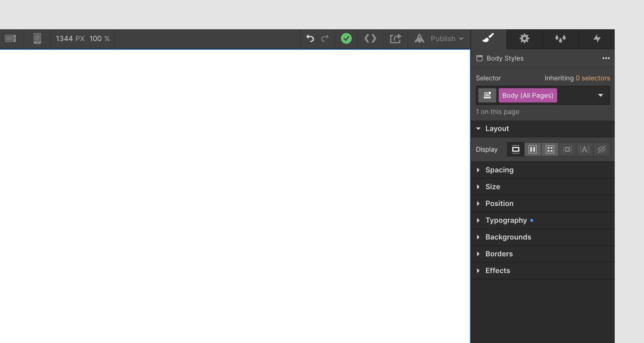
Task: Select Grid display mode
Action: point(550,149)
